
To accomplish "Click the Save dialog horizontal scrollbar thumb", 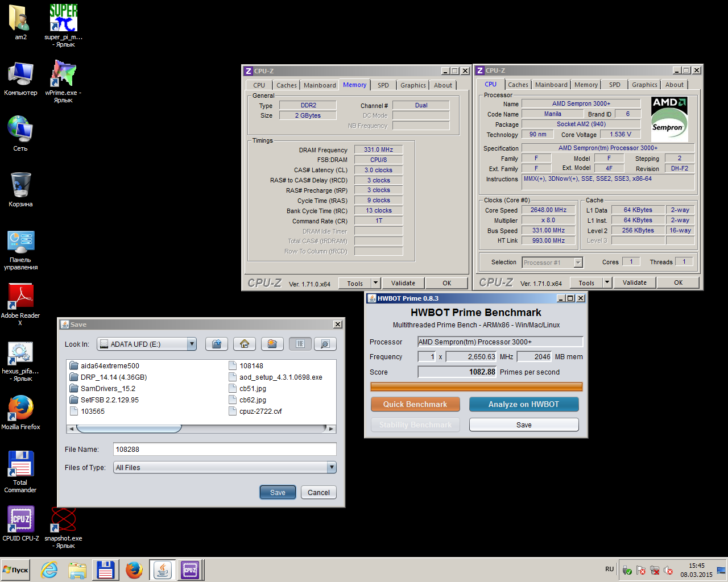I will tap(129, 429).
